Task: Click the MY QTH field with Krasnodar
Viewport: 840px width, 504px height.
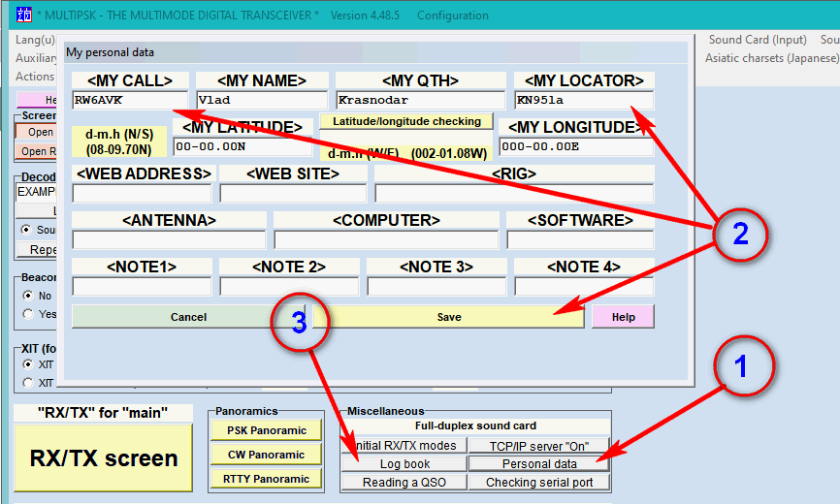Action: 421,100
